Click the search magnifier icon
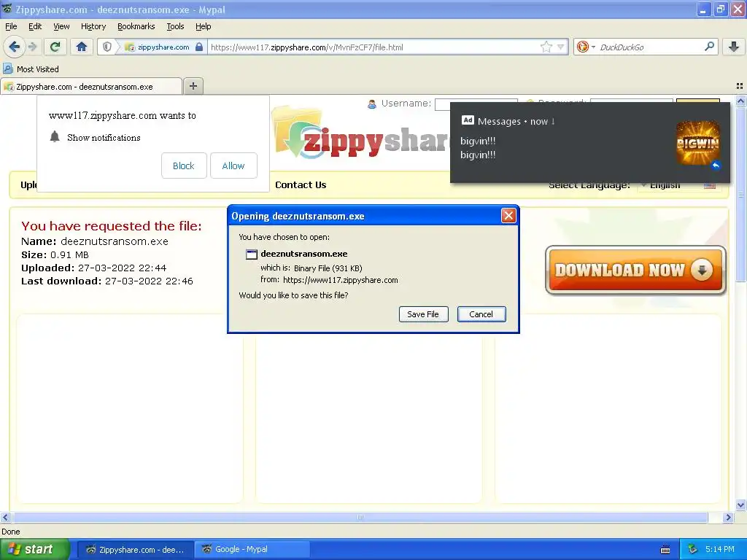The height and width of the screenshot is (560, 747). pos(709,47)
